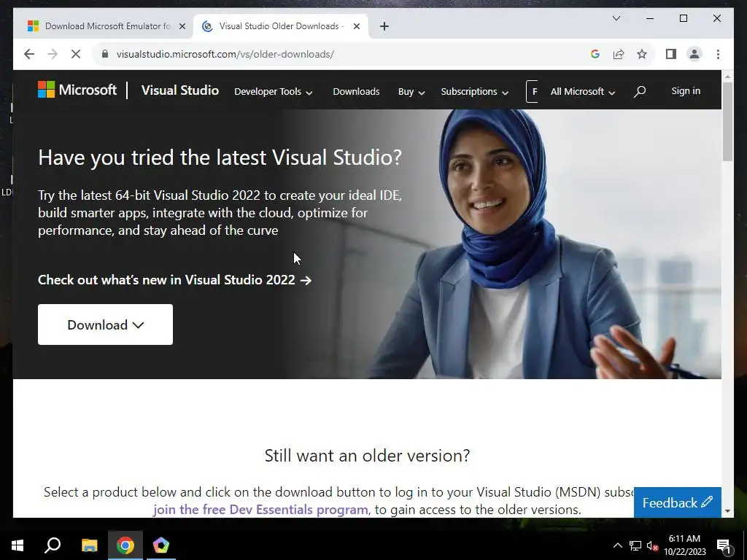The image size is (747, 560).
Task: Click the page vertical scrollbar thumb
Action: (x=727, y=122)
